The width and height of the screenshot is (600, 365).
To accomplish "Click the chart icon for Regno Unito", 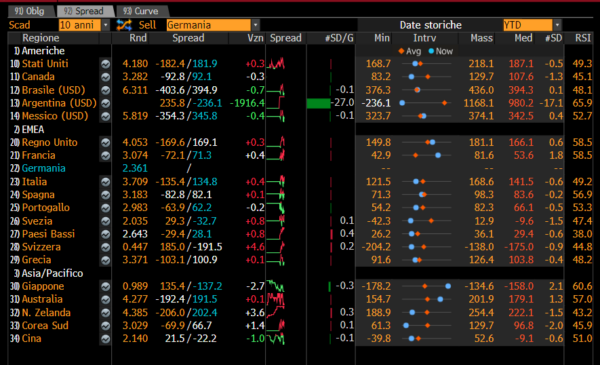I will click(105, 143).
